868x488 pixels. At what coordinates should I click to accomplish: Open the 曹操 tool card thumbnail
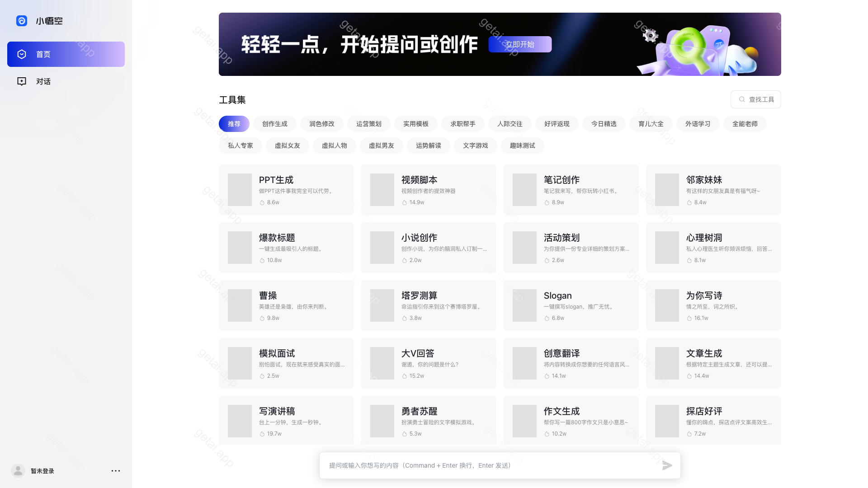(x=240, y=305)
